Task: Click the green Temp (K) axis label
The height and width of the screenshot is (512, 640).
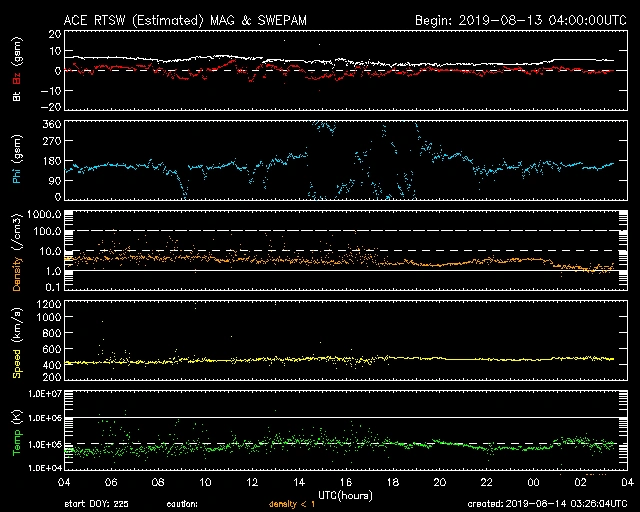Action: (x=17, y=433)
